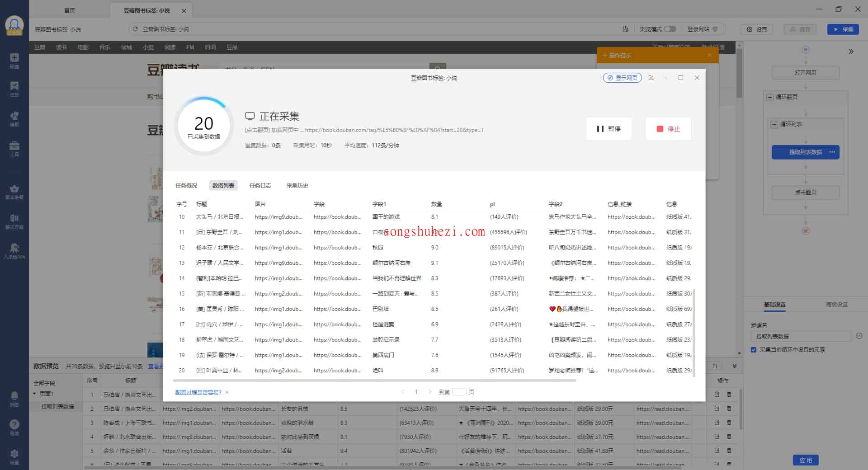Viewport: 868px width, 470px height.
Task: Collapse the 循环翻页 loop block
Action: pos(770,97)
